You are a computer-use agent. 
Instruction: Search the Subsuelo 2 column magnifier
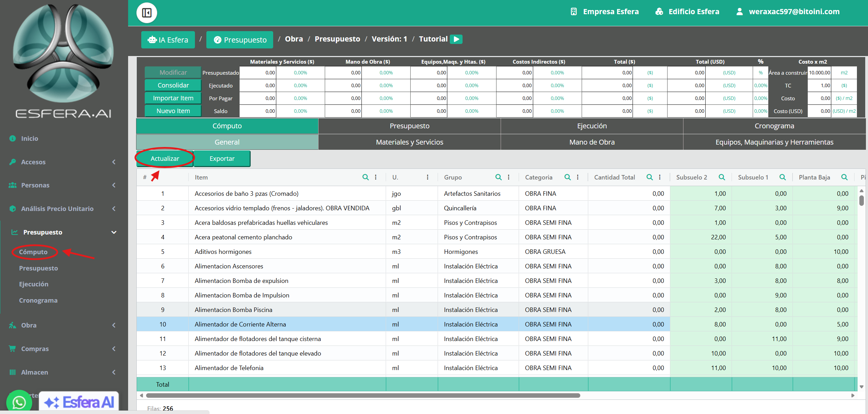click(x=722, y=177)
